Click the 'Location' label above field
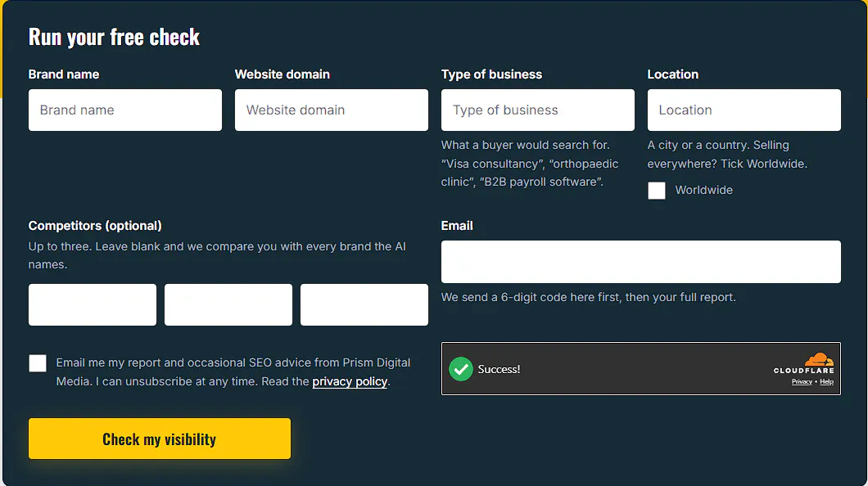 (672, 74)
